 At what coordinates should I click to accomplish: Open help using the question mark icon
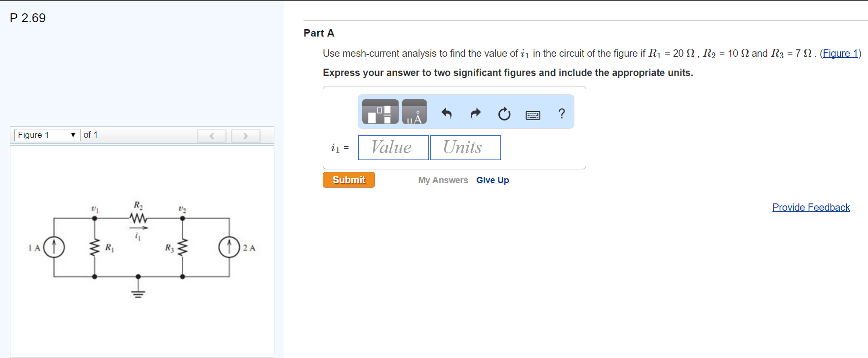tap(561, 114)
